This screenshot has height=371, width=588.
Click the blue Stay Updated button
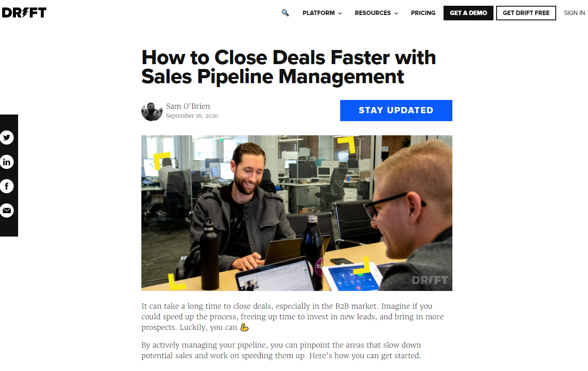coord(396,111)
